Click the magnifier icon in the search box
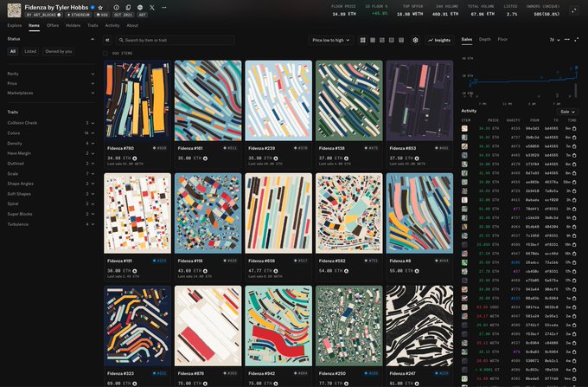The image size is (588, 387). click(121, 40)
